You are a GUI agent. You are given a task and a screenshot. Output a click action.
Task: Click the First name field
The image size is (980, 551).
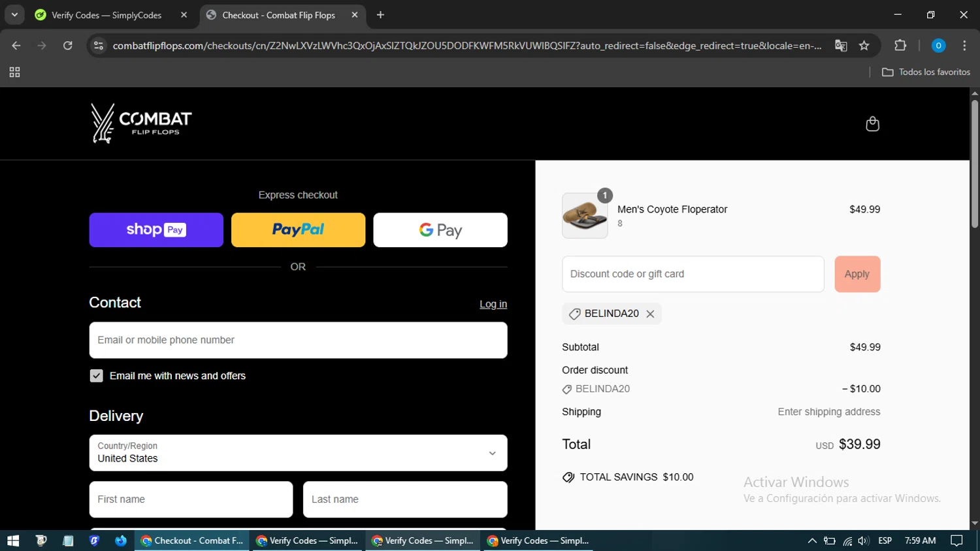click(x=191, y=499)
